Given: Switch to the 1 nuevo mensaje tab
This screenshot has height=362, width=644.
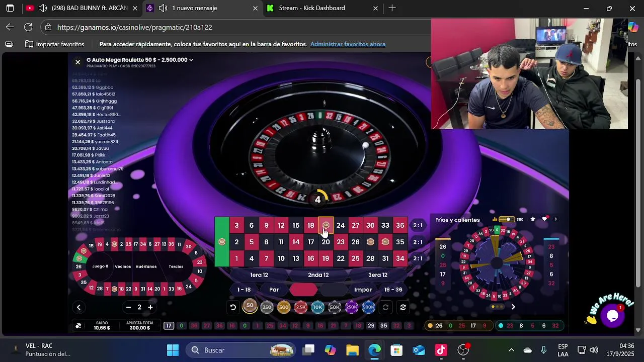Looking at the screenshot, I should [x=201, y=8].
